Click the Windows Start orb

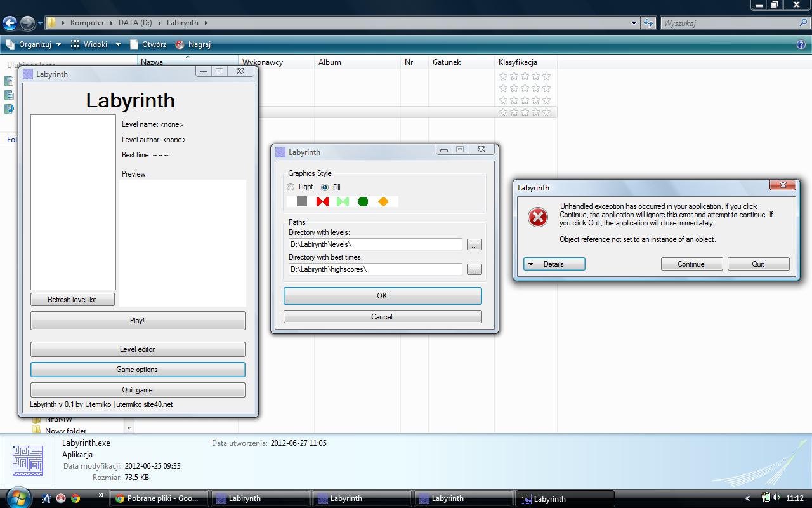(17, 497)
